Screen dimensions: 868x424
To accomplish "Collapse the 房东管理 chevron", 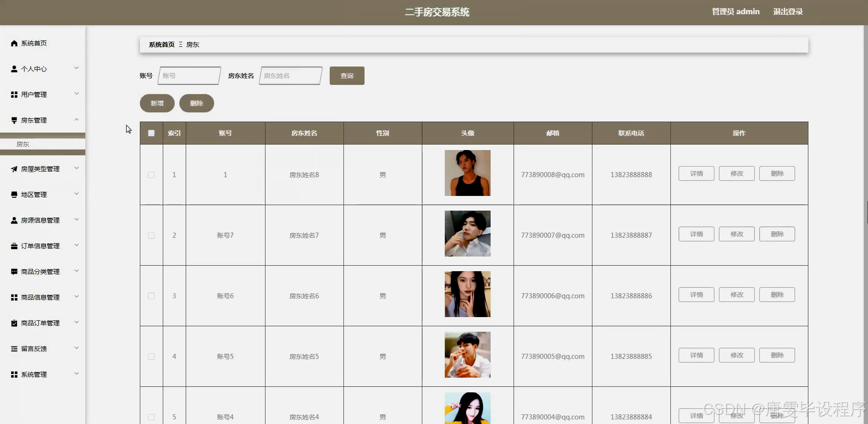I will 77,120.
